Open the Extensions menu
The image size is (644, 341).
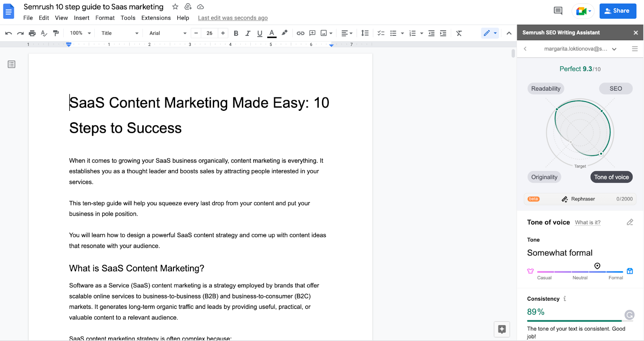coord(156,18)
